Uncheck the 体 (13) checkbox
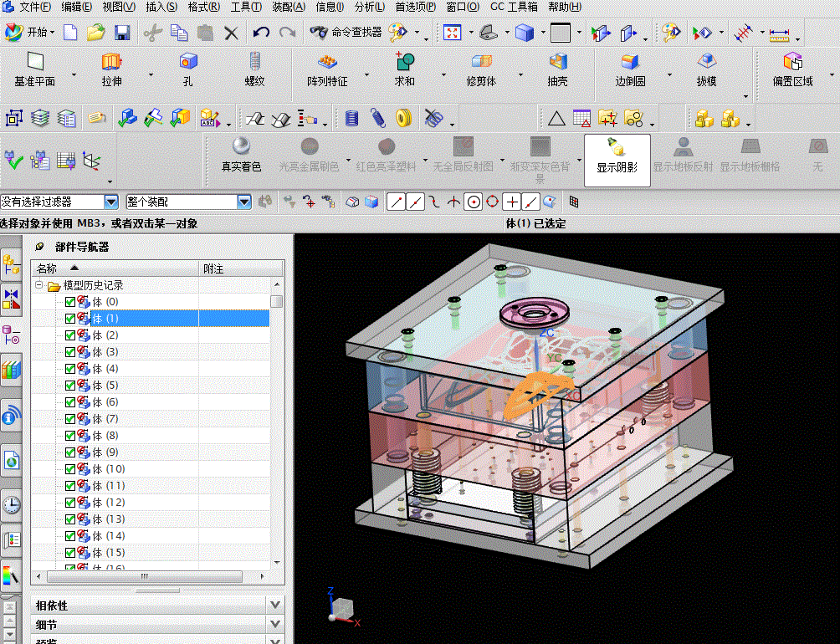 (69, 519)
